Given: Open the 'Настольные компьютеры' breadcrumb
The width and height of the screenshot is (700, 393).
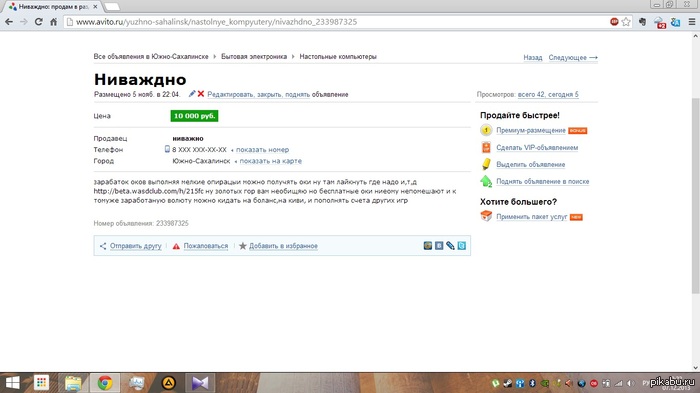Looking at the screenshot, I should [x=338, y=57].
